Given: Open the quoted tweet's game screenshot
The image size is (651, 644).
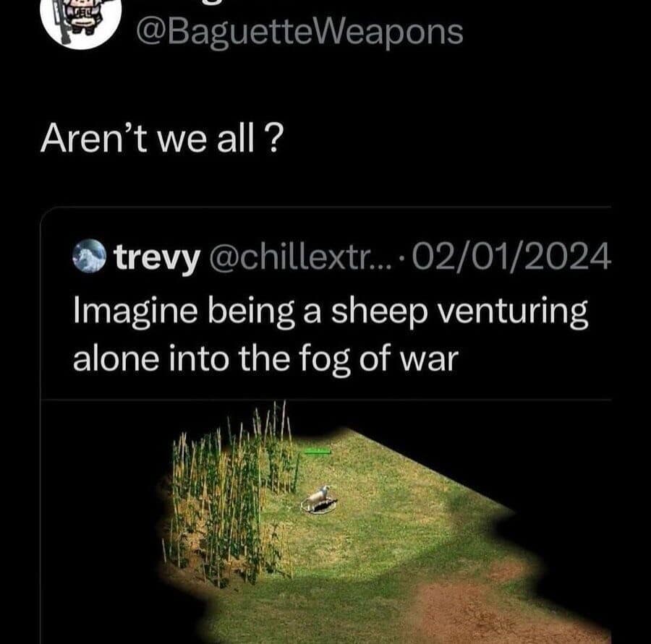Looking at the screenshot, I should tap(326, 522).
